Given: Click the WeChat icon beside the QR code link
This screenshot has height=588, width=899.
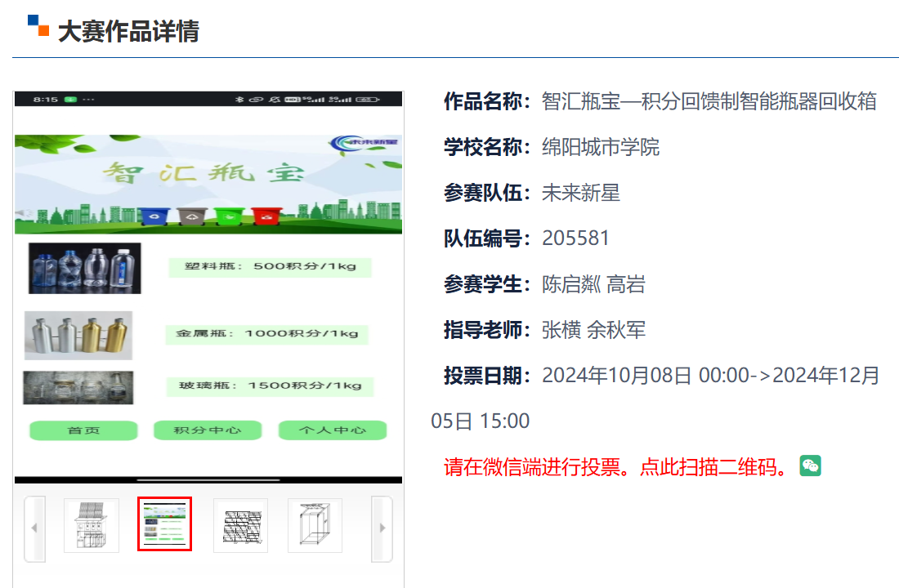Looking at the screenshot, I should [x=810, y=465].
